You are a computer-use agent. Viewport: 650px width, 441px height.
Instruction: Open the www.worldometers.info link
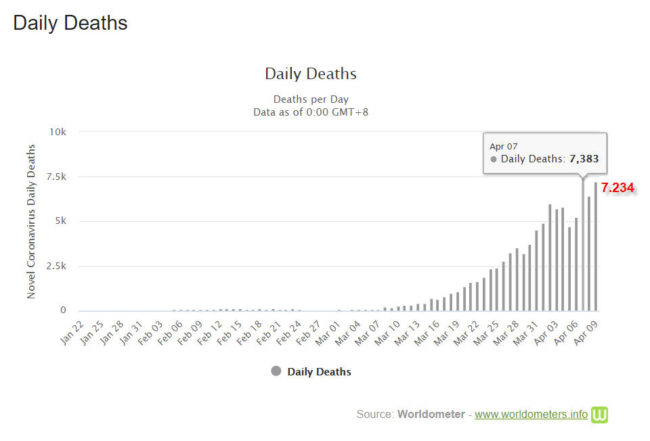(530, 414)
